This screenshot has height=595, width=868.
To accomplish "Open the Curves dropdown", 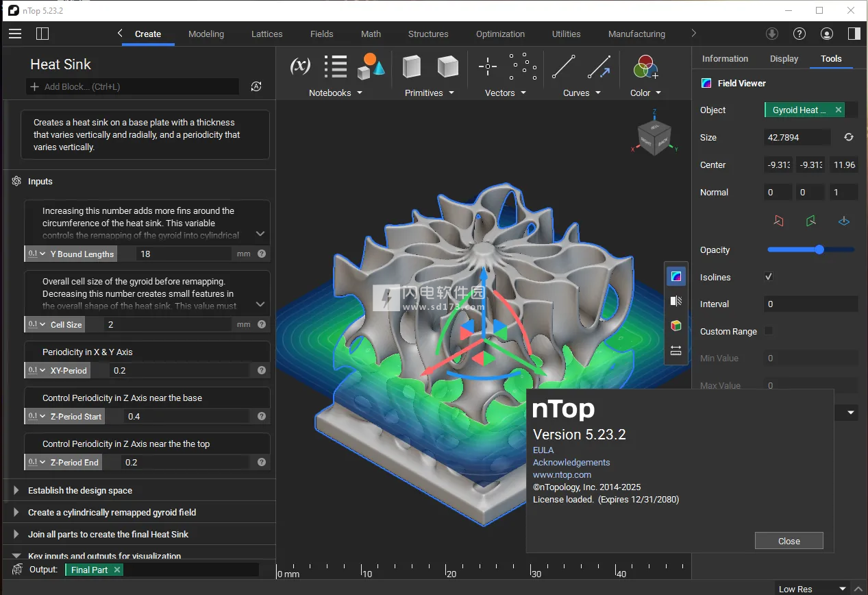I will (x=582, y=93).
